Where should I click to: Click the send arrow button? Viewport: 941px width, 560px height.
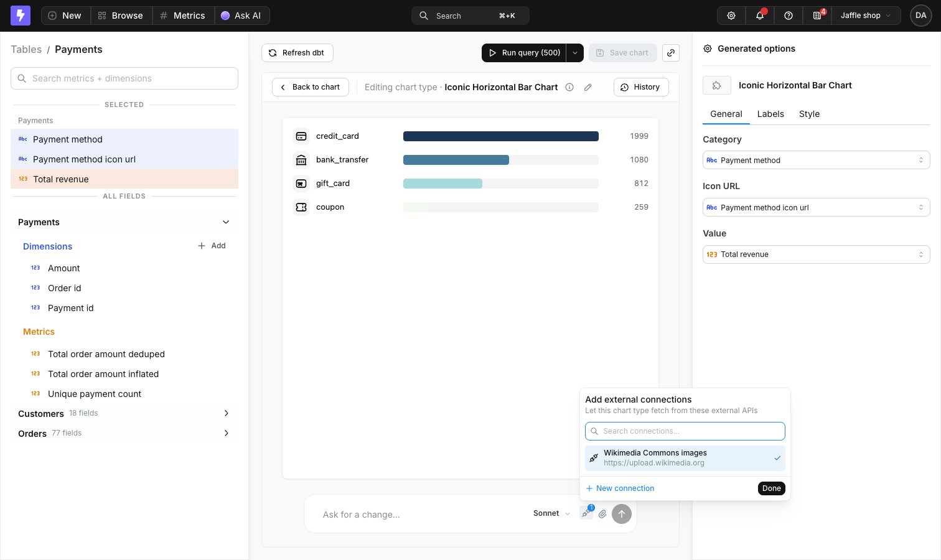pyautogui.click(x=622, y=514)
